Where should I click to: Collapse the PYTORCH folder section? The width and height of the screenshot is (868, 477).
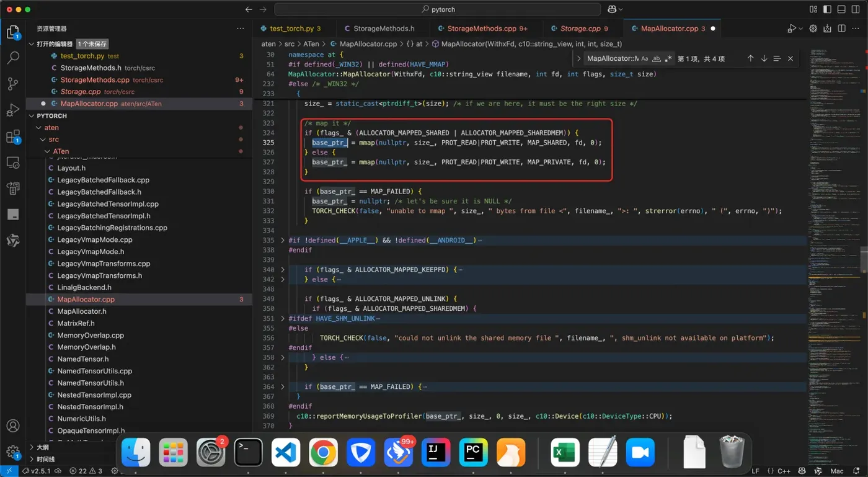[x=32, y=116]
